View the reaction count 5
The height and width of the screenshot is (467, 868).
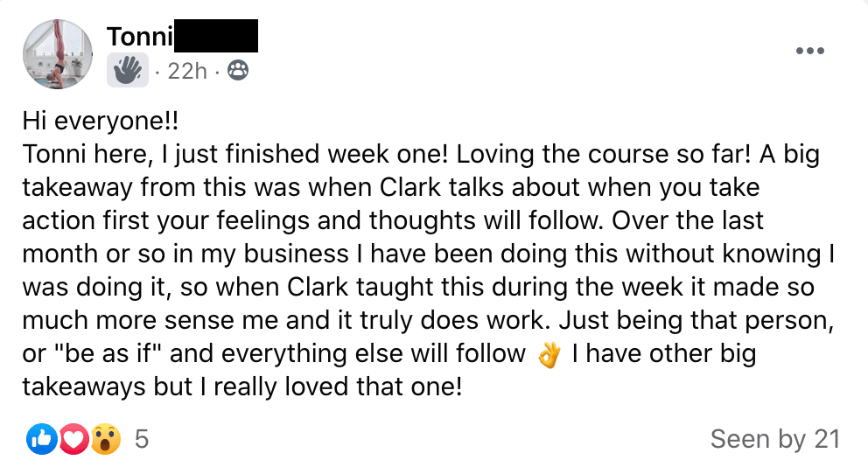click(x=142, y=439)
